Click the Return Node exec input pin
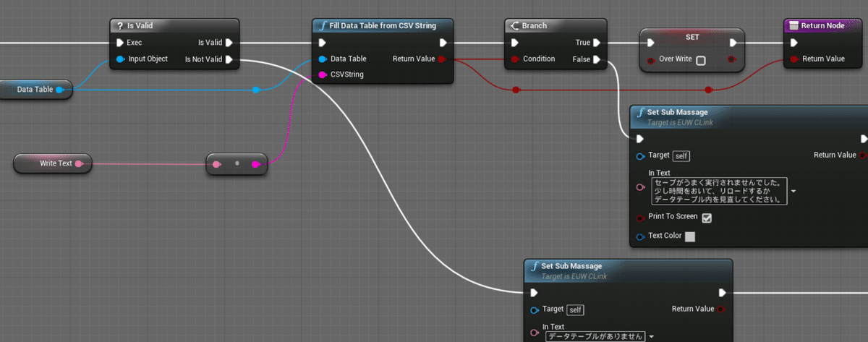The image size is (868, 342). 794,43
